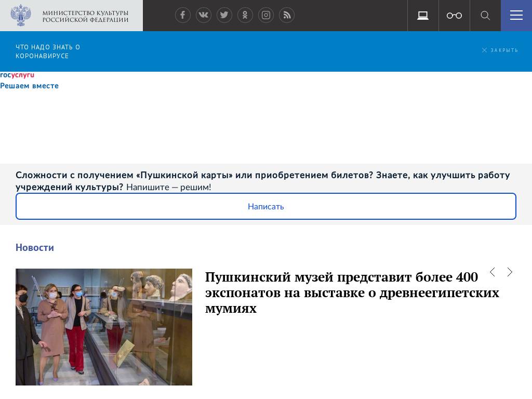
Task: Open Что надо знать о коронавирусе banner
Action: [x=48, y=51]
